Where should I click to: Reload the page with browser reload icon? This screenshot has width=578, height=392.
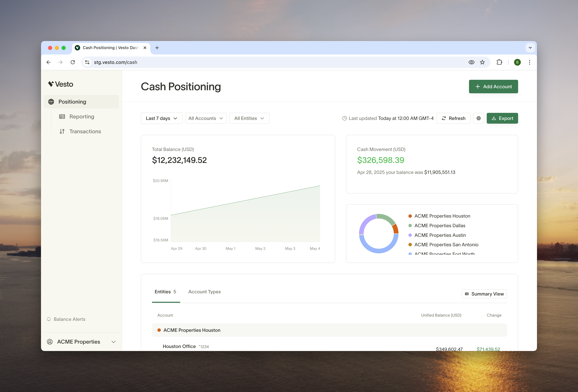coord(73,62)
